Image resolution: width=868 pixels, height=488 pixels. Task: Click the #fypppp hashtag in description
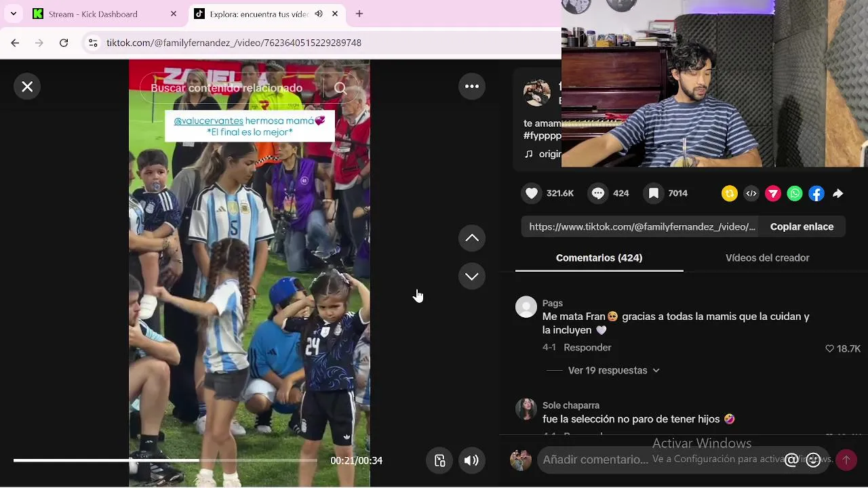[x=542, y=136]
